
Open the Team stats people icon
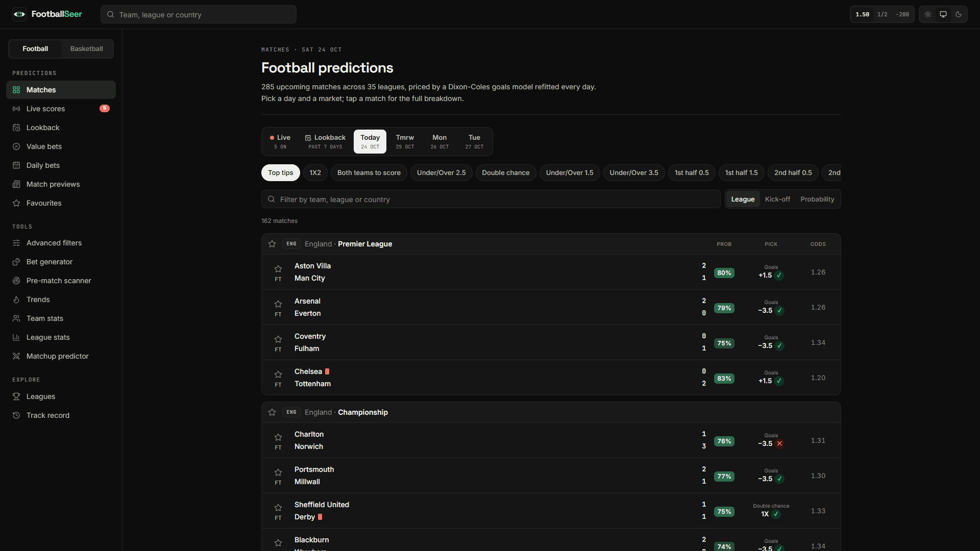click(16, 318)
